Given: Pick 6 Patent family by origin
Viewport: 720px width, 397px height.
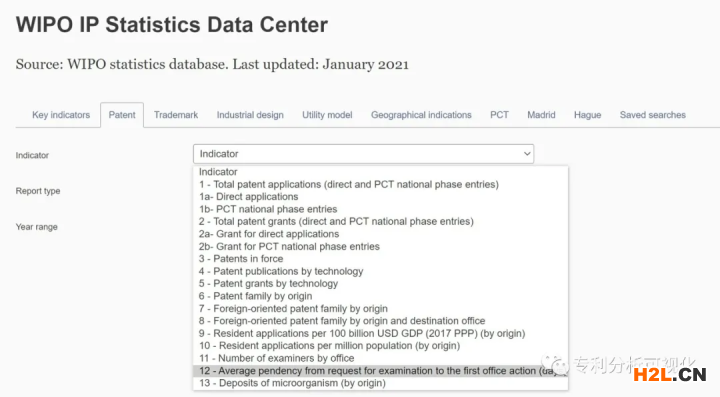Looking at the screenshot, I should pyautogui.click(x=380, y=296).
